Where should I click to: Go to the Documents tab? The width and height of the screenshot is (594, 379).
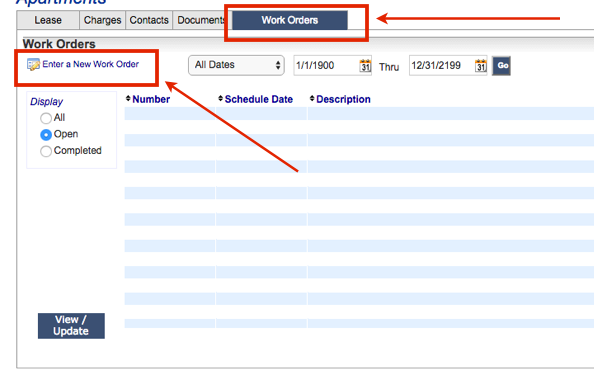click(201, 20)
